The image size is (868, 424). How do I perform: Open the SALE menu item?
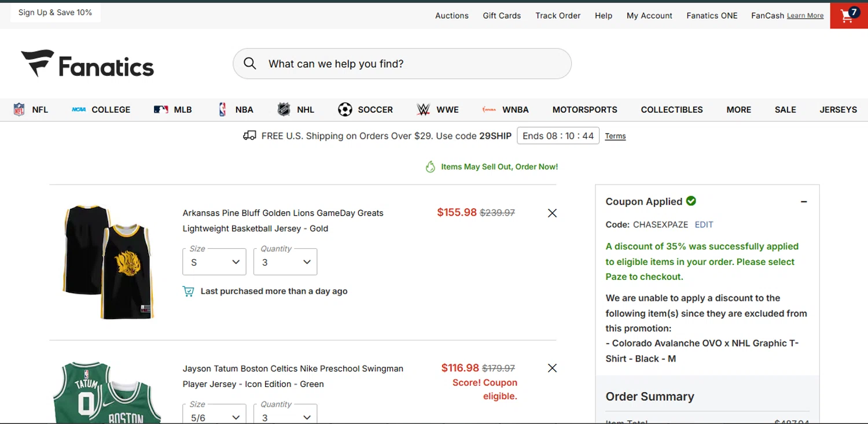tap(785, 109)
